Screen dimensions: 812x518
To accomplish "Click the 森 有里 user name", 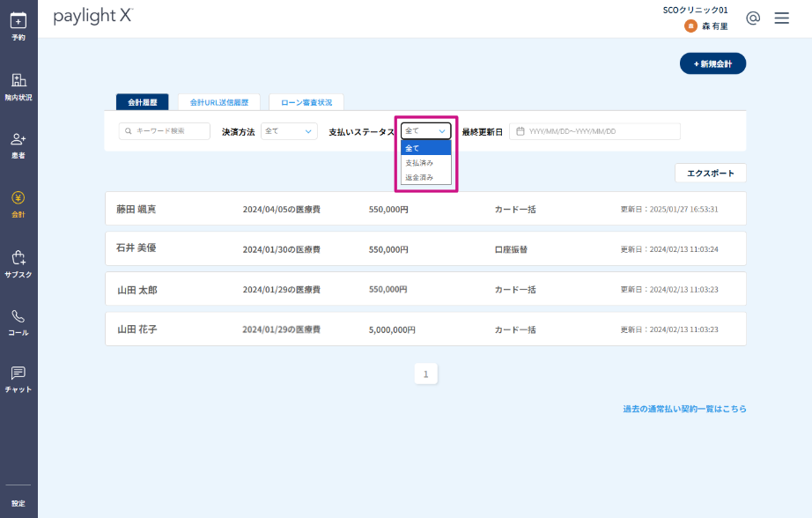I will [714, 26].
